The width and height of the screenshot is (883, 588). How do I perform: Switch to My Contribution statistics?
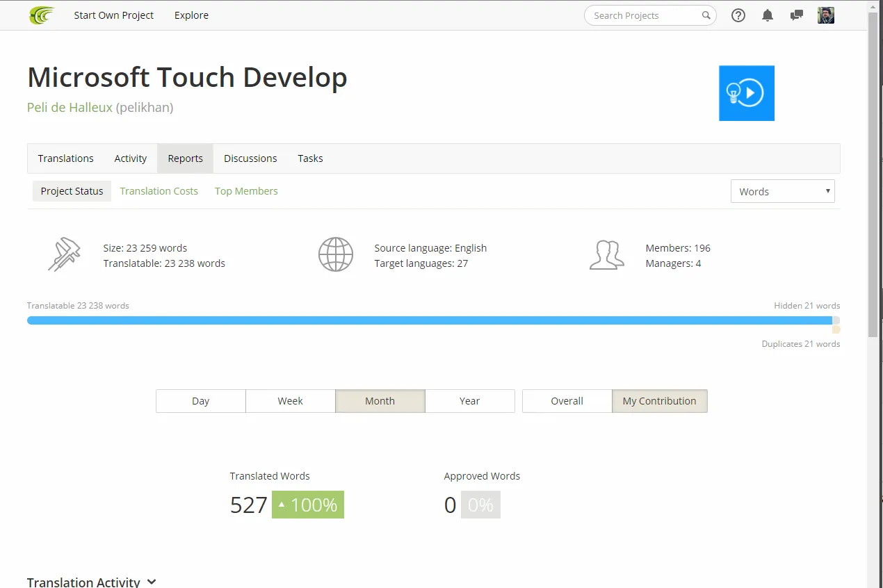point(660,401)
